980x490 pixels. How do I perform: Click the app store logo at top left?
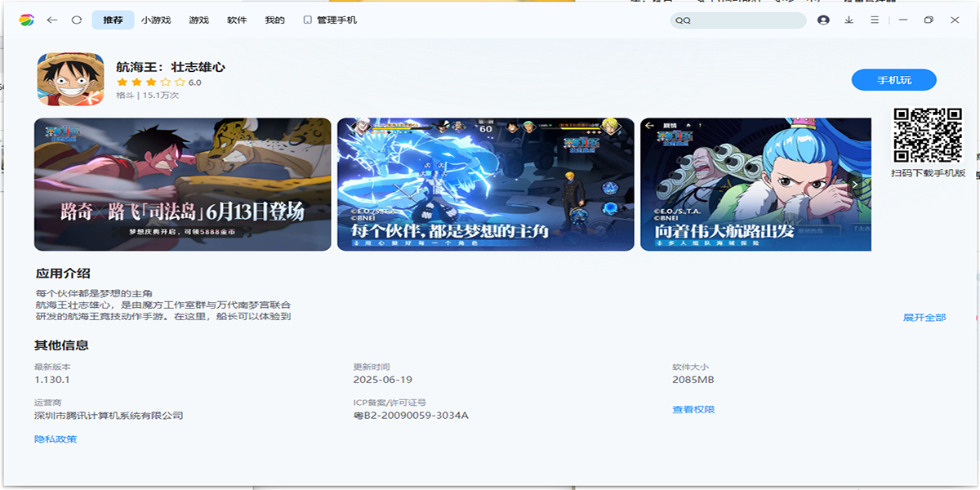point(26,20)
